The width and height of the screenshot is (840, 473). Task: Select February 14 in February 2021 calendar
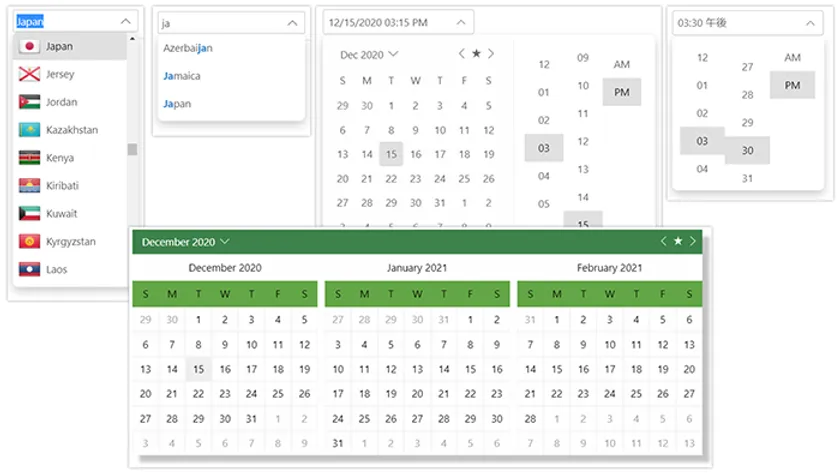(530, 369)
